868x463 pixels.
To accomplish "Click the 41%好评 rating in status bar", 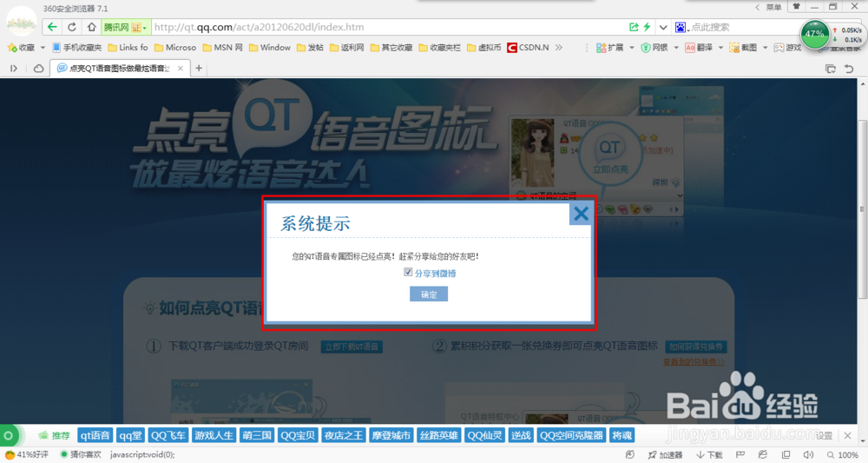I will click(x=27, y=454).
